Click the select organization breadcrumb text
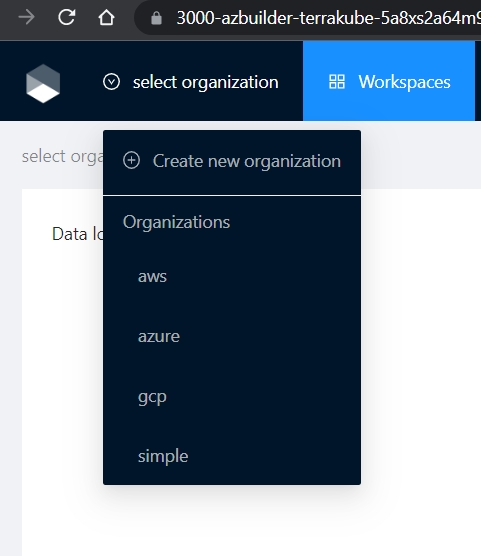481x556 pixels. point(62,156)
